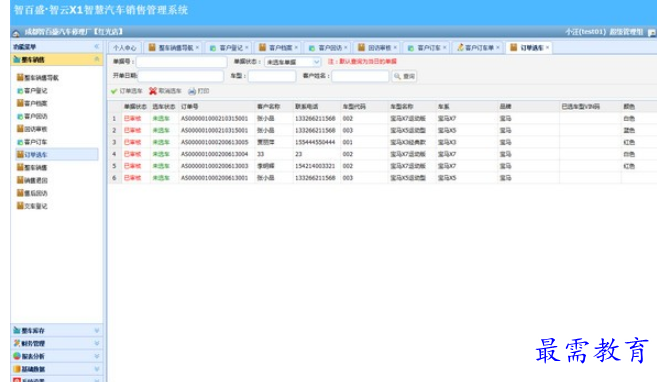Screen dimensions: 657x382
Task: Sort by the 品牌 column header
Action: tap(528, 106)
